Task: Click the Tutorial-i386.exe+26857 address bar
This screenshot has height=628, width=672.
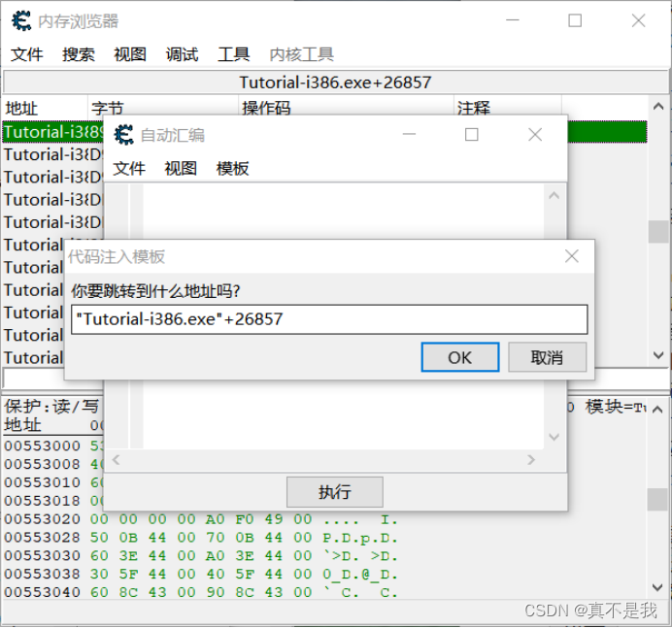Action: 336,83
